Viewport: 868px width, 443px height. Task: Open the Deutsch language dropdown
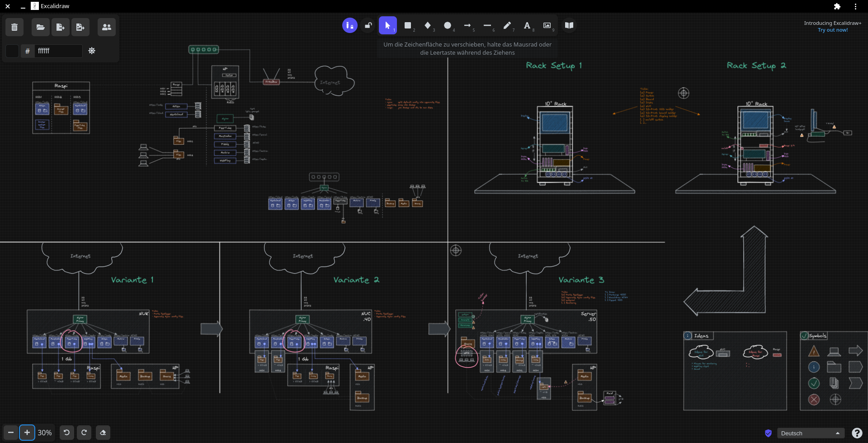pos(811,433)
